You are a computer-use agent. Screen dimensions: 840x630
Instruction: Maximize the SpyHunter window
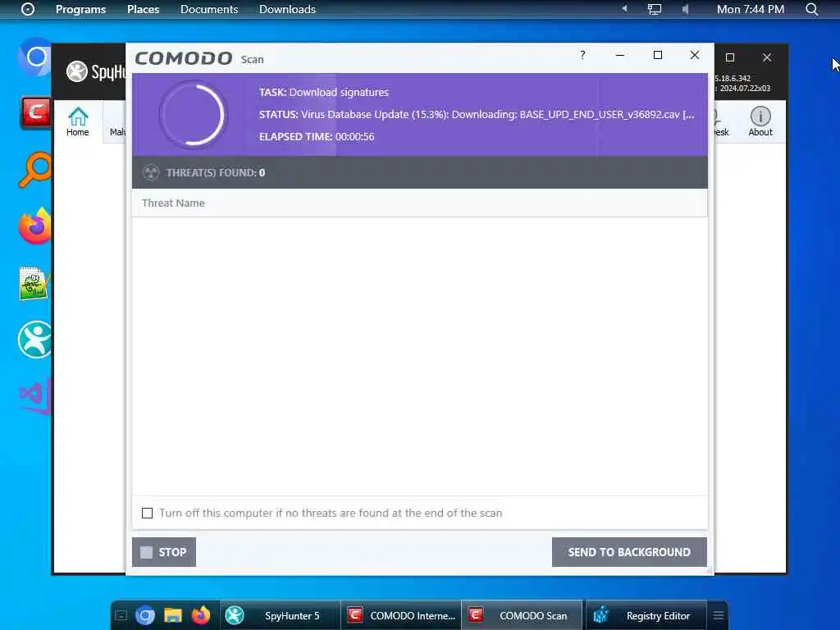[x=729, y=57]
